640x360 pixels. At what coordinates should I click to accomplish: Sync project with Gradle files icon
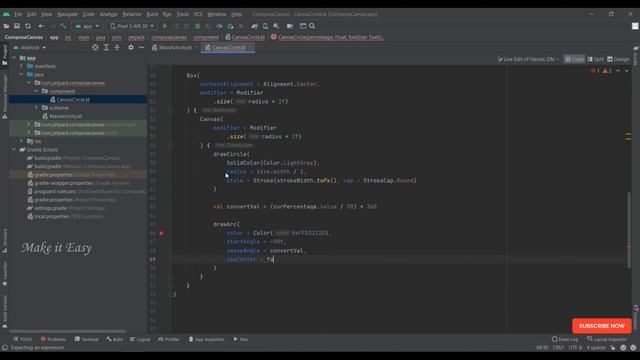(255, 26)
